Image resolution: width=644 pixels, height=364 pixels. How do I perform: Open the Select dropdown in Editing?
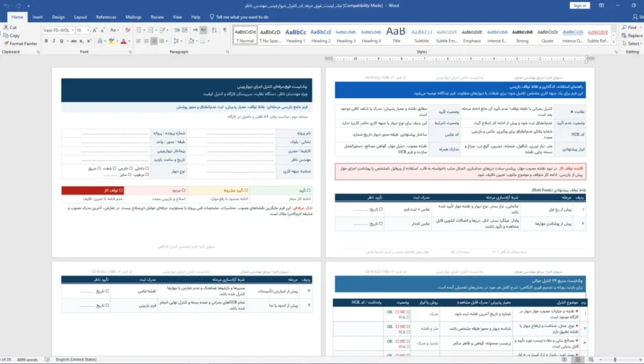click(x=632, y=43)
